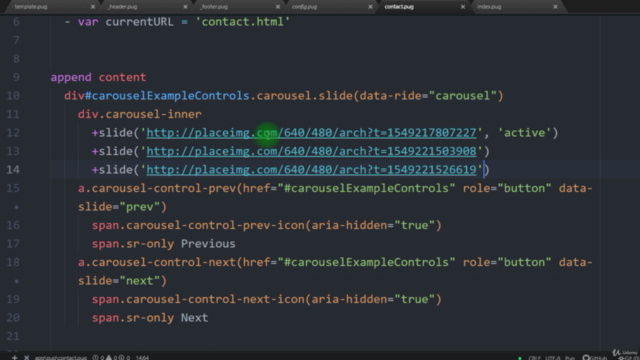Click 'div.carousel-inner' on line 11
The height and width of the screenshot is (360, 640).
[140, 114]
